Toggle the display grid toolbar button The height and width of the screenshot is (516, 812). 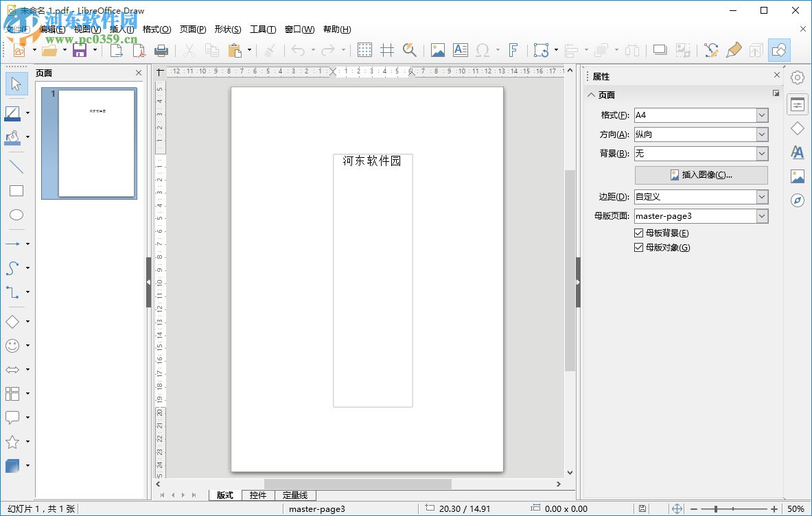pyautogui.click(x=364, y=49)
